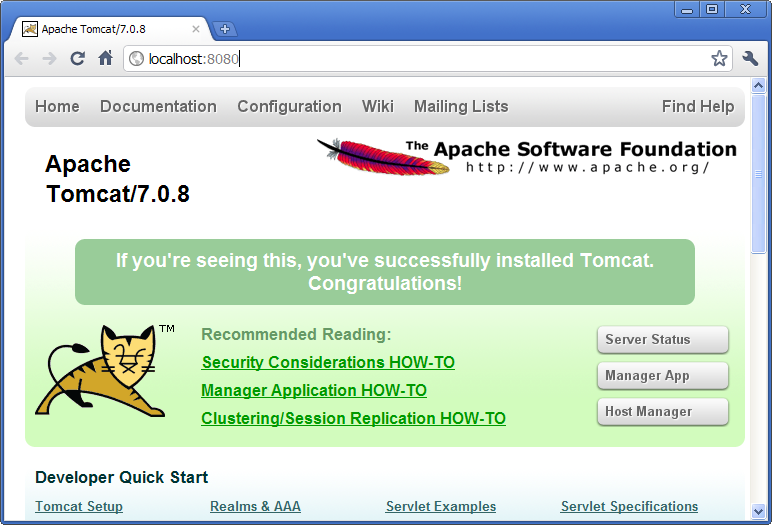772x525 pixels.
Task: Open the Tomcat Setup link
Action: 79,506
